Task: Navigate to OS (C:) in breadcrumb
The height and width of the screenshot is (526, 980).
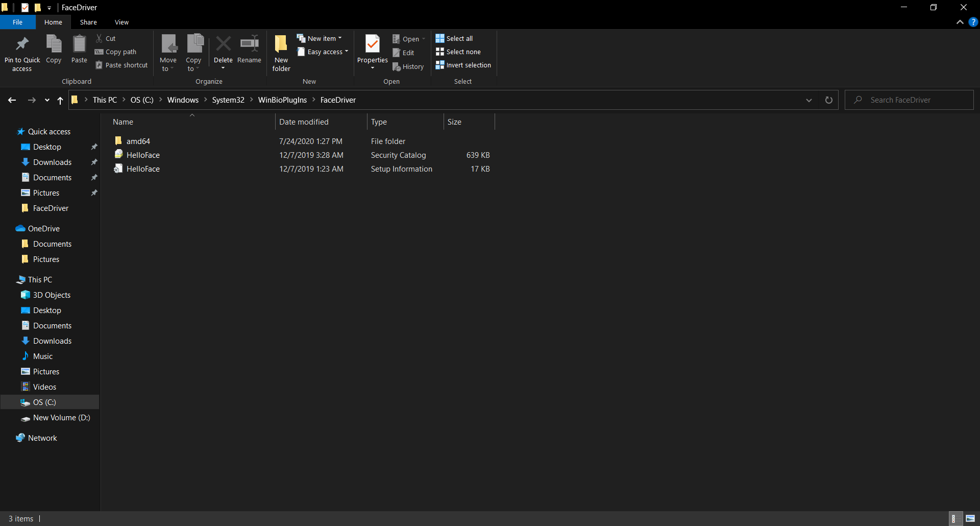Action: coord(142,100)
